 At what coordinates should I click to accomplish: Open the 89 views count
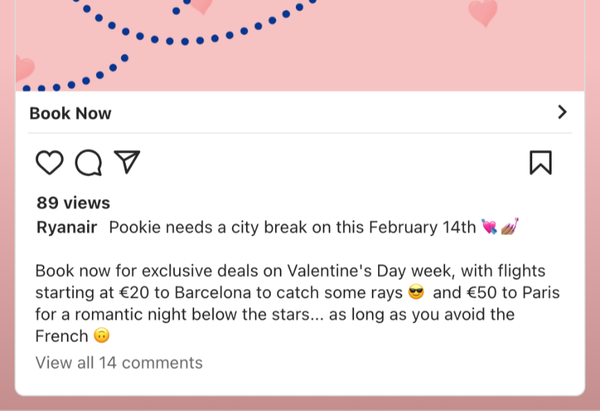73,203
